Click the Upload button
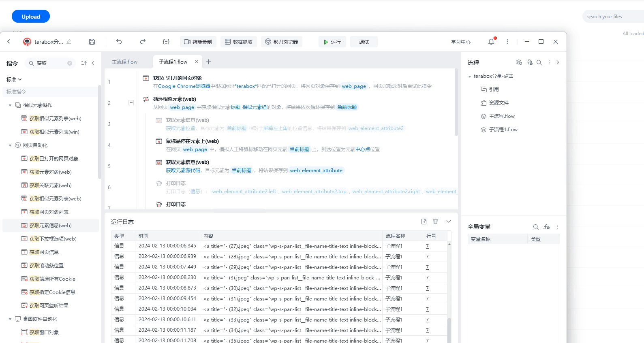Screen dimensions: 644x343 tap(31, 17)
